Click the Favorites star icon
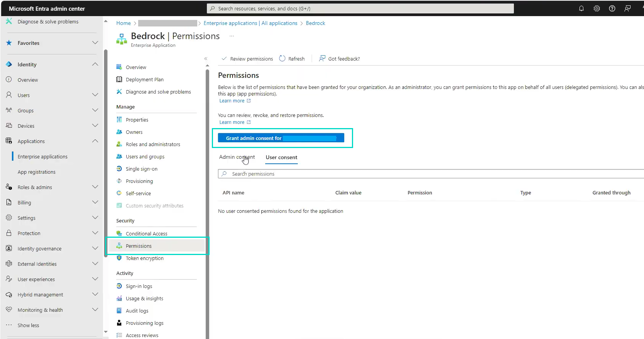 coord(9,43)
